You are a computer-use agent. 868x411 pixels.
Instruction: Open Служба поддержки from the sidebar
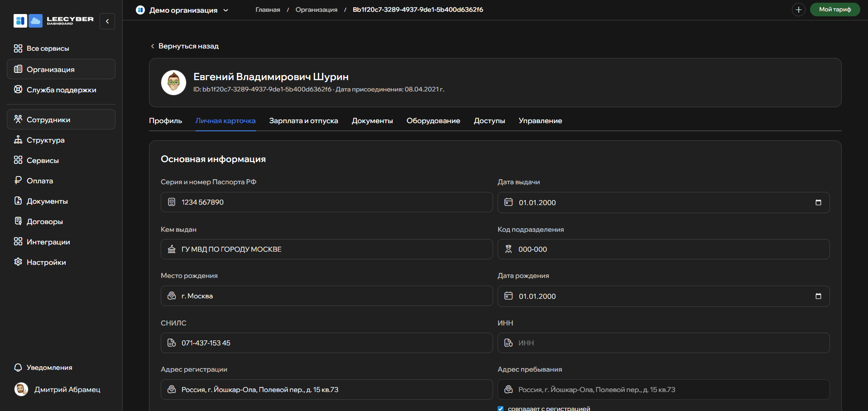(x=61, y=90)
